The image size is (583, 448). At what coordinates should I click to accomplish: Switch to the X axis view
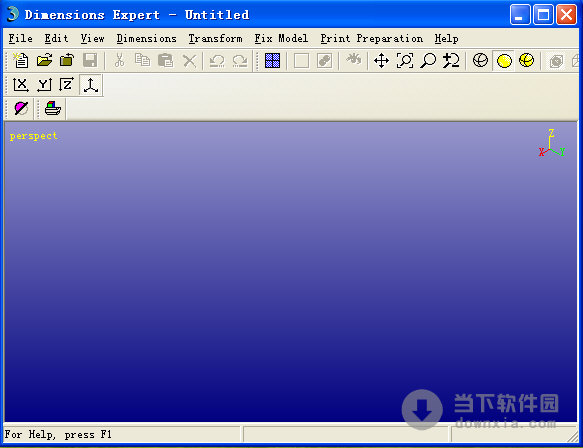click(21, 85)
